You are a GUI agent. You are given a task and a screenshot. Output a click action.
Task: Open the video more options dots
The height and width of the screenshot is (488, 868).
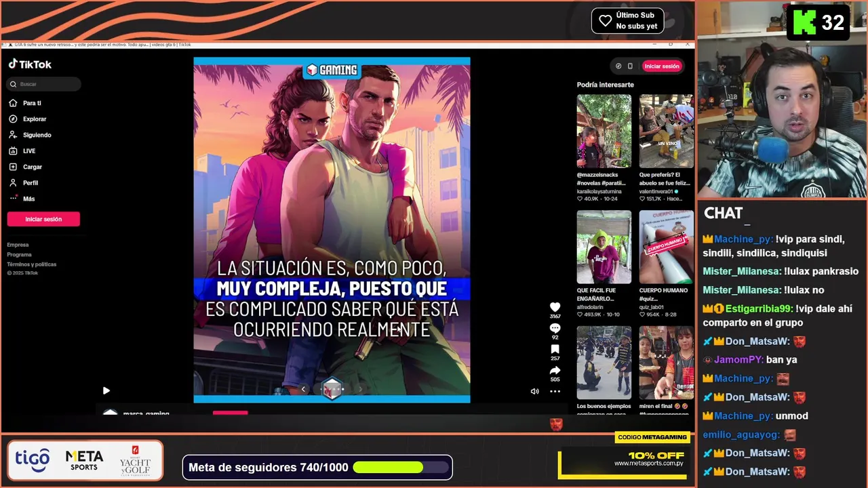(x=555, y=391)
